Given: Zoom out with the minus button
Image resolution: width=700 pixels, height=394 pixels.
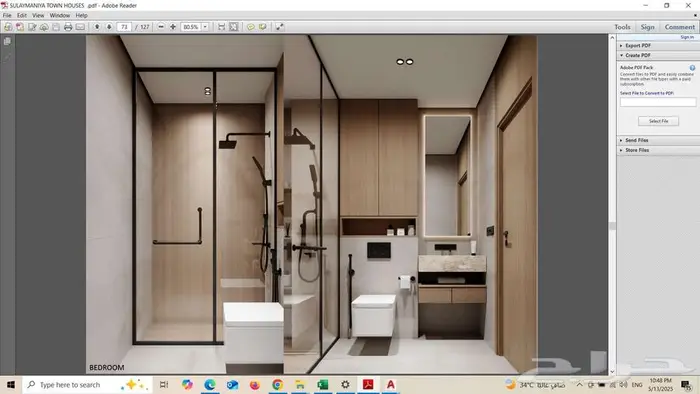Looking at the screenshot, I should pos(161,27).
